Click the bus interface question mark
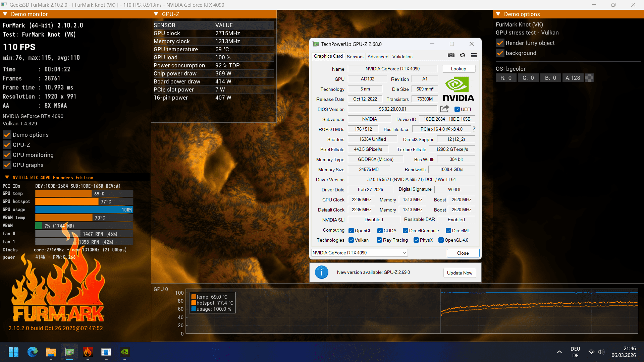 point(474,129)
